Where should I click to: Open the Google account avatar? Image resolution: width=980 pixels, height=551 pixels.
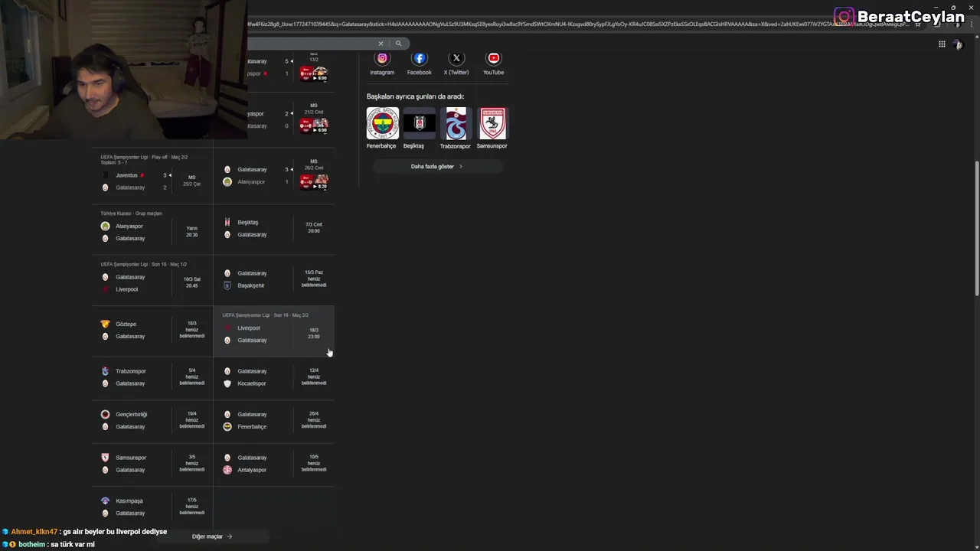coord(958,44)
